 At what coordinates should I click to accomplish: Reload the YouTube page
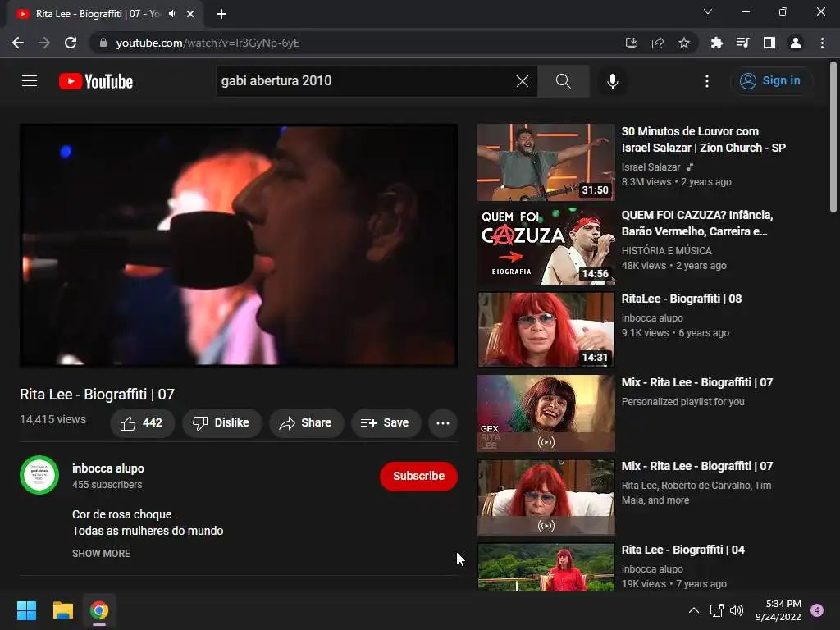(71, 43)
